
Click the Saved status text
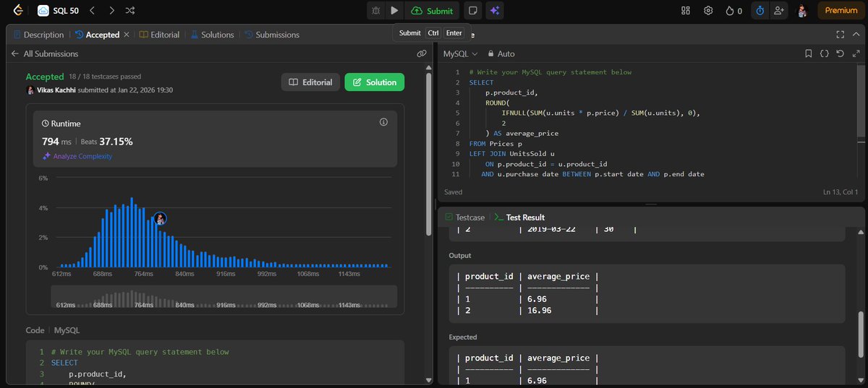point(454,192)
